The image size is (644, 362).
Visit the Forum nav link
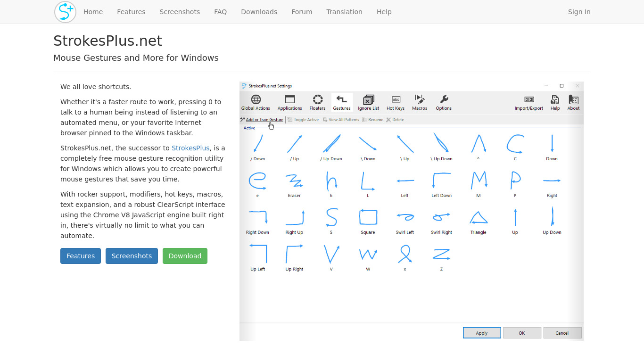tap(302, 12)
